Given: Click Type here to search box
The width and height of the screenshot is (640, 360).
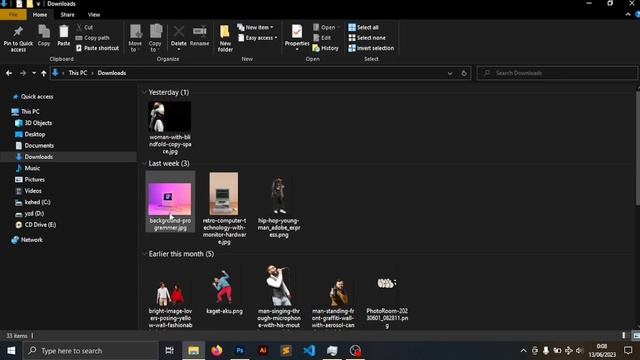Looking at the screenshot, I should (x=91, y=351).
